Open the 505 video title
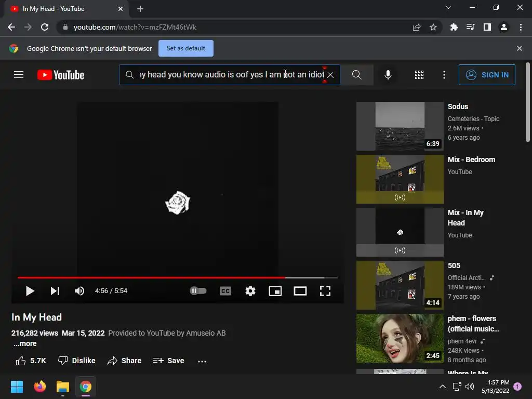532x399 pixels. pyautogui.click(x=454, y=265)
